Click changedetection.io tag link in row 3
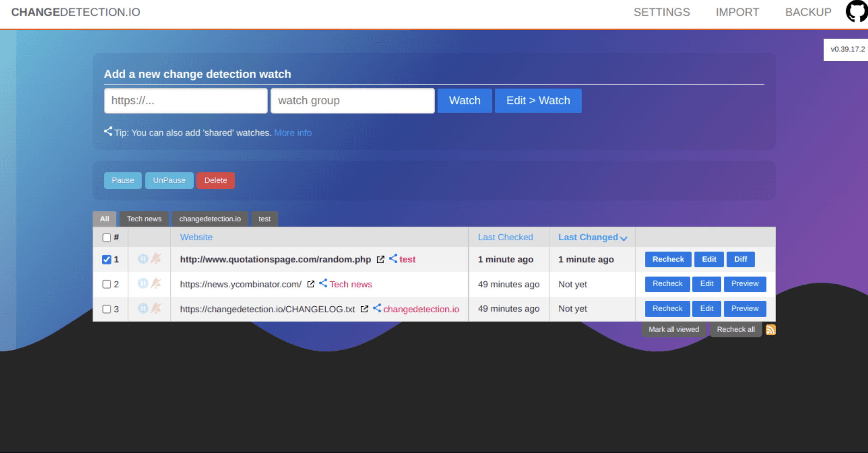Image resolution: width=868 pixels, height=453 pixels. pos(421,309)
